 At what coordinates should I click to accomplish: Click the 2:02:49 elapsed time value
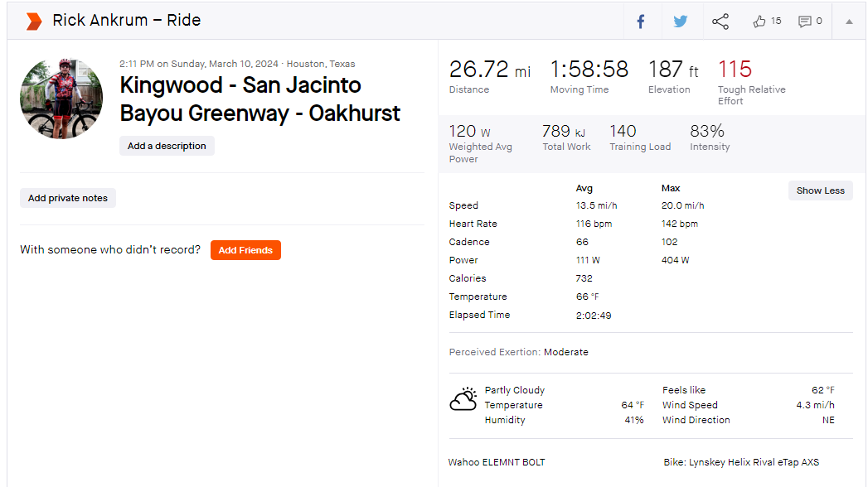(594, 316)
